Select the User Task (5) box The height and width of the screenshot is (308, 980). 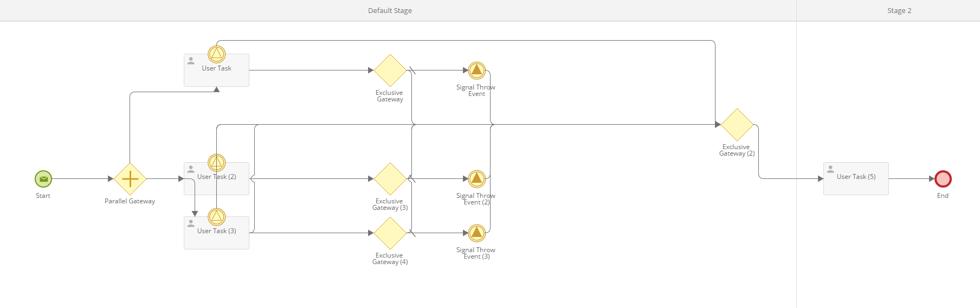856,178
